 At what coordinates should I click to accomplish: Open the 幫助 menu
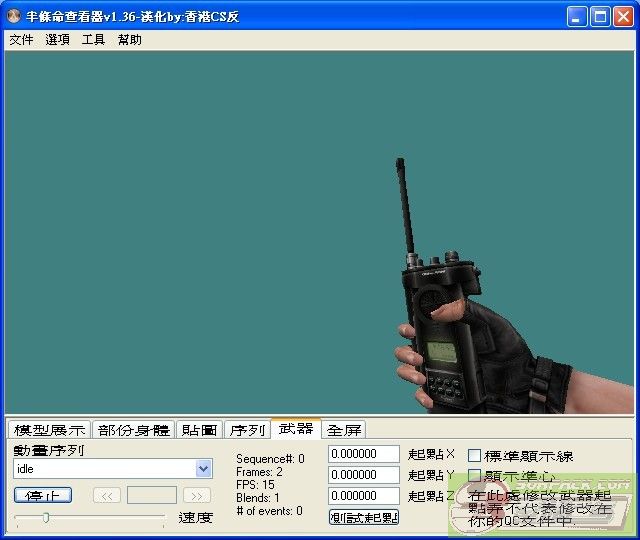click(x=129, y=40)
